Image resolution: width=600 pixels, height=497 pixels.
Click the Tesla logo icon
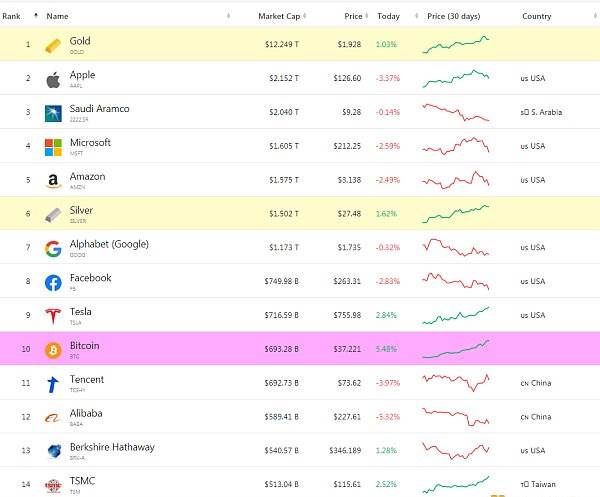click(x=53, y=316)
